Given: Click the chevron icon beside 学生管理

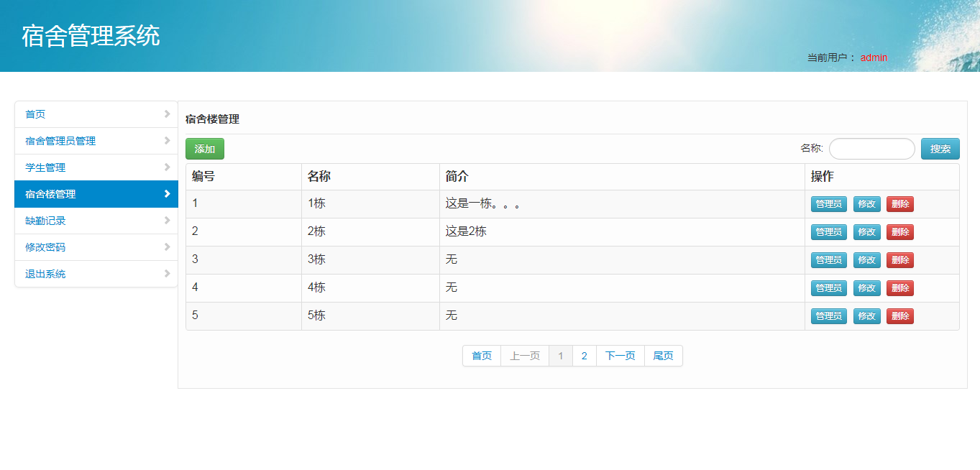Looking at the screenshot, I should click(167, 167).
